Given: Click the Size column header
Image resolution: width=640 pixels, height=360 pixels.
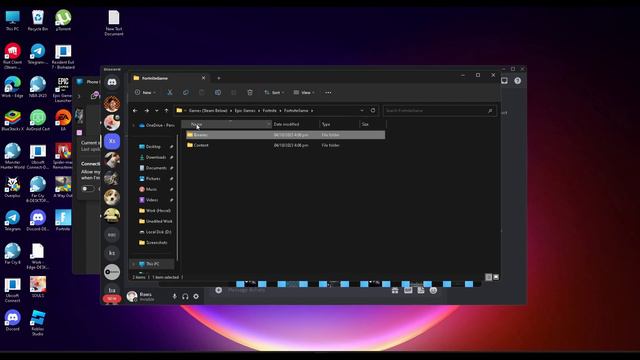Looking at the screenshot, I should click(372, 124).
